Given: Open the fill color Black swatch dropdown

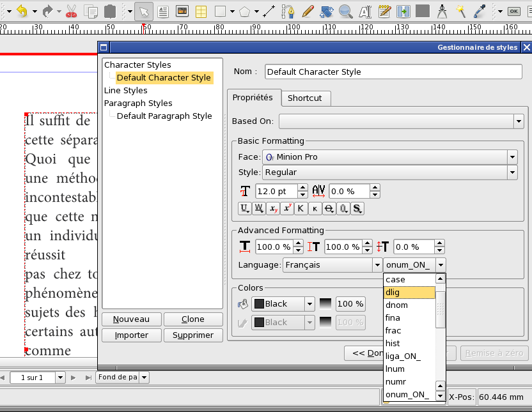Looking at the screenshot, I should 309,304.
